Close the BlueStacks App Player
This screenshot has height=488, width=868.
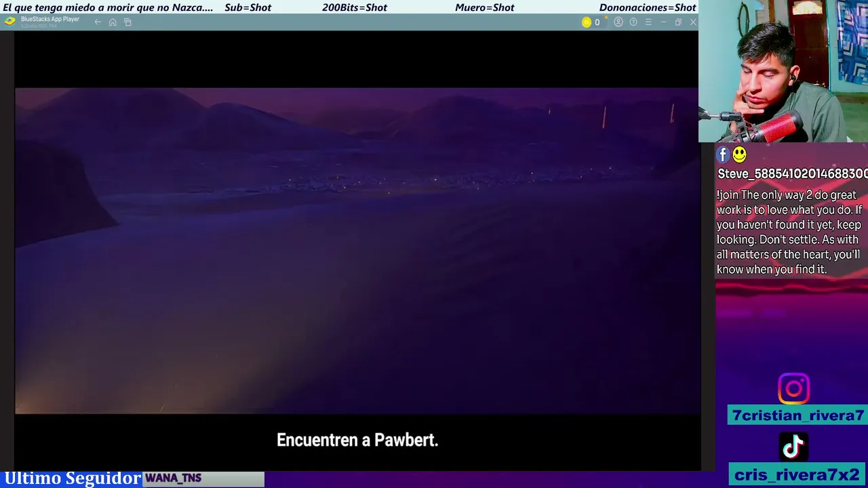point(693,22)
